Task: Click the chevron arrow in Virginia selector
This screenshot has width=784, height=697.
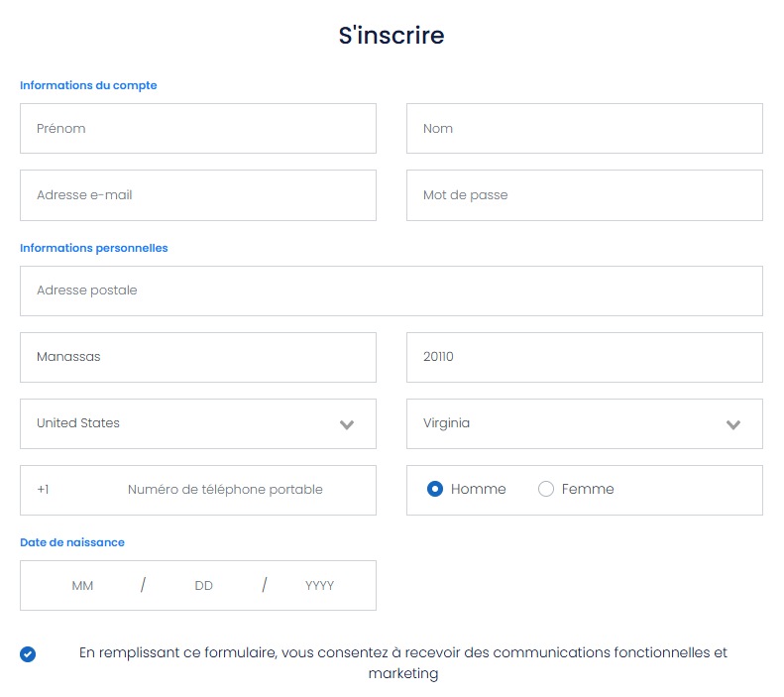Action: 733,425
